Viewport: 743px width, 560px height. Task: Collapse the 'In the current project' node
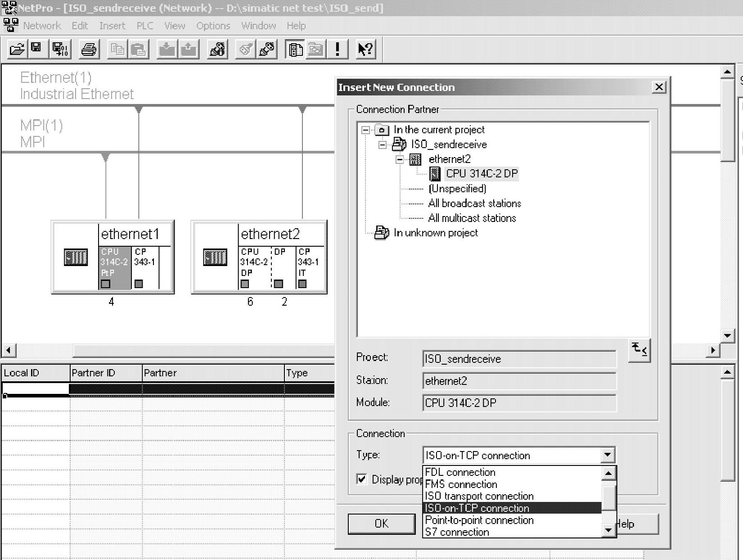[366, 130]
